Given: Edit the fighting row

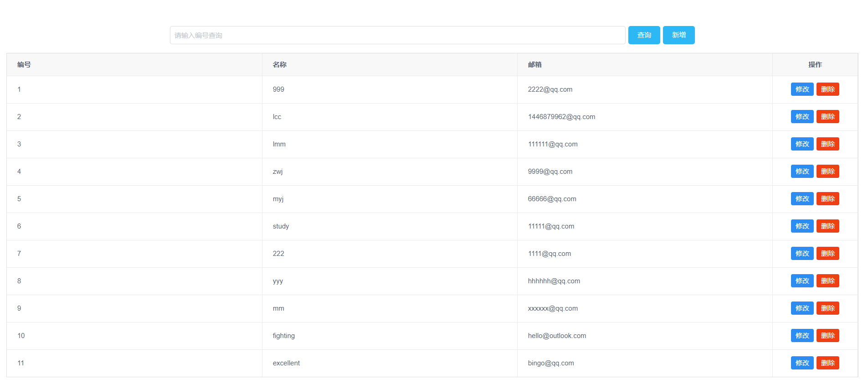Looking at the screenshot, I should point(802,336).
